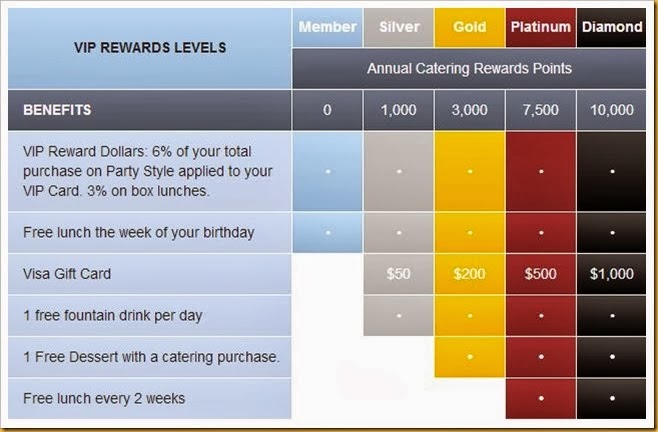Click the $50 Silver gift card cell
Image resolution: width=658 pixels, height=432 pixels.
tap(399, 274)
